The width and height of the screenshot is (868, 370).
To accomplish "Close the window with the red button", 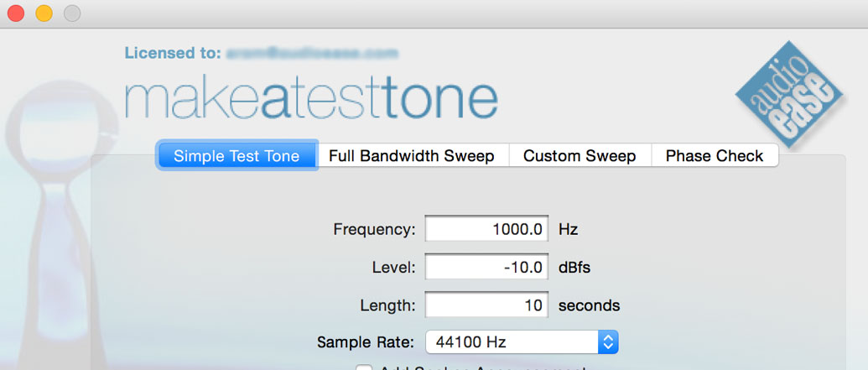I will (x=16, y=13).
